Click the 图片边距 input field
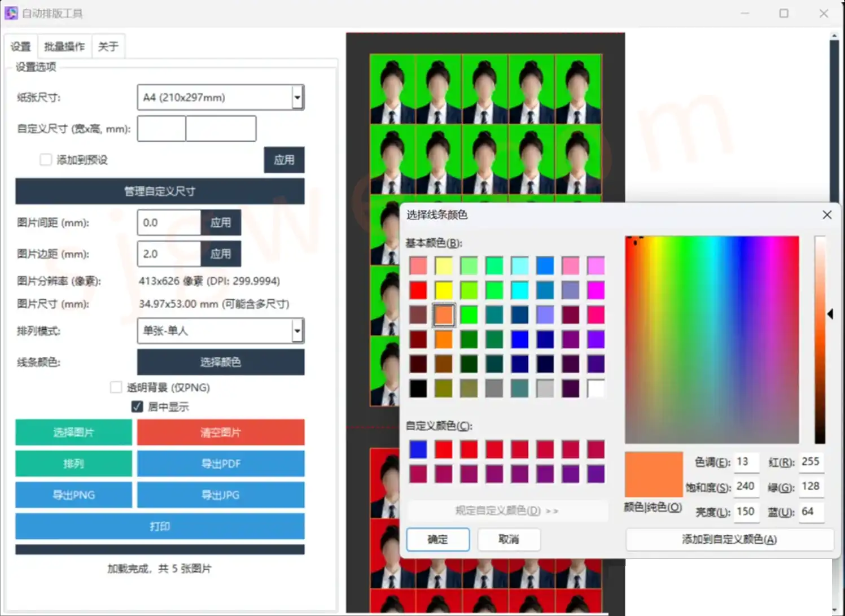Image resolution: width=845 pixels, height=616 pixels. [x=169, y=254]
